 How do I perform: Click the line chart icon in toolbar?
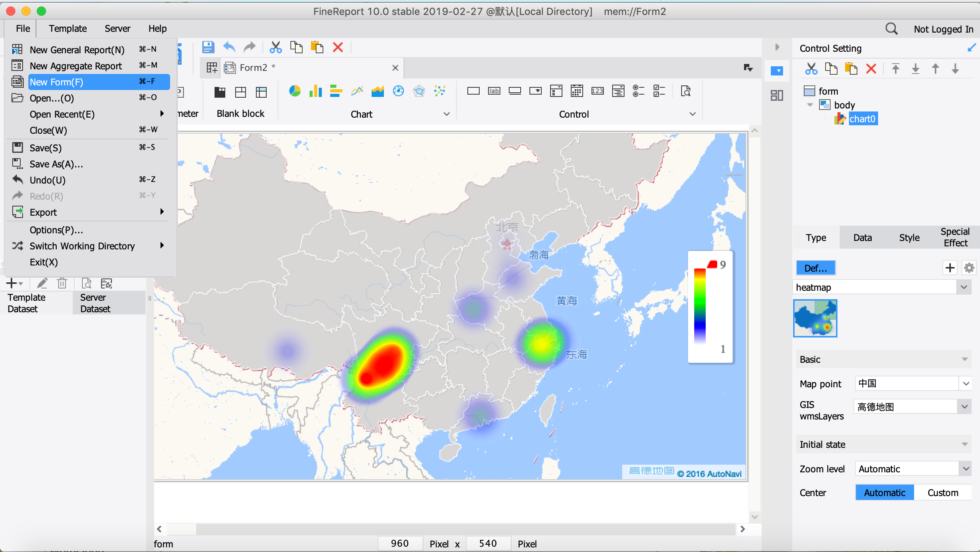tap(357, 90)
